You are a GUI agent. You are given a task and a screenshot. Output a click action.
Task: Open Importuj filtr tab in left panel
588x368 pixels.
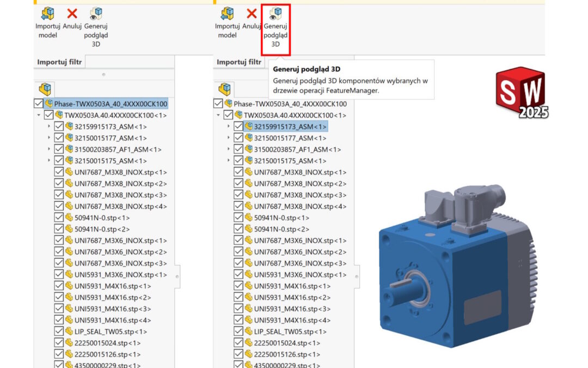click(59, 62)
